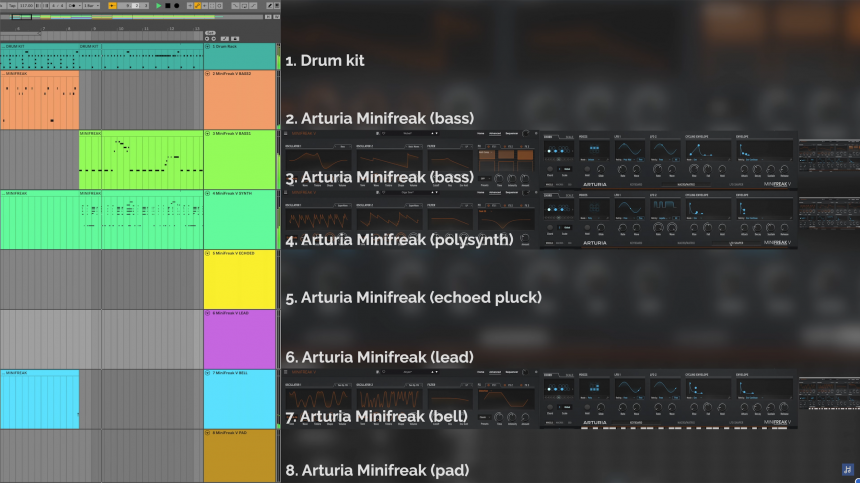Fold the 7 MiniFreak V BELL track

coord(207,373)
